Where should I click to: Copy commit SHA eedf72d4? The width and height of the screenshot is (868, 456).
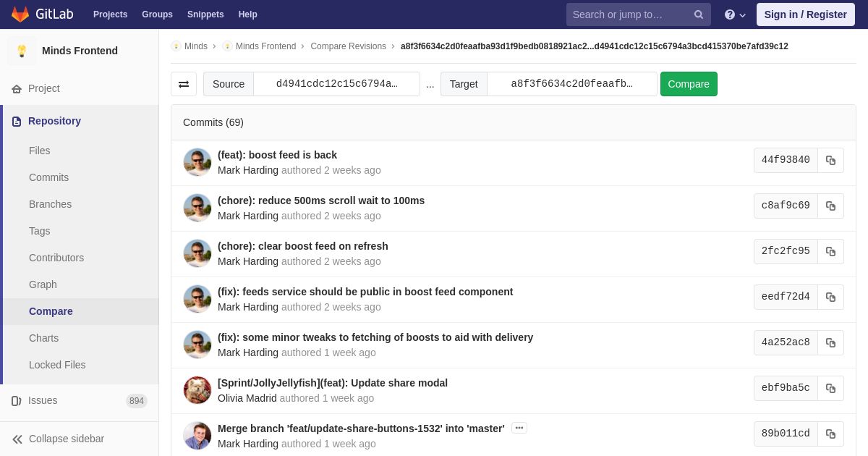click(830, 297)
